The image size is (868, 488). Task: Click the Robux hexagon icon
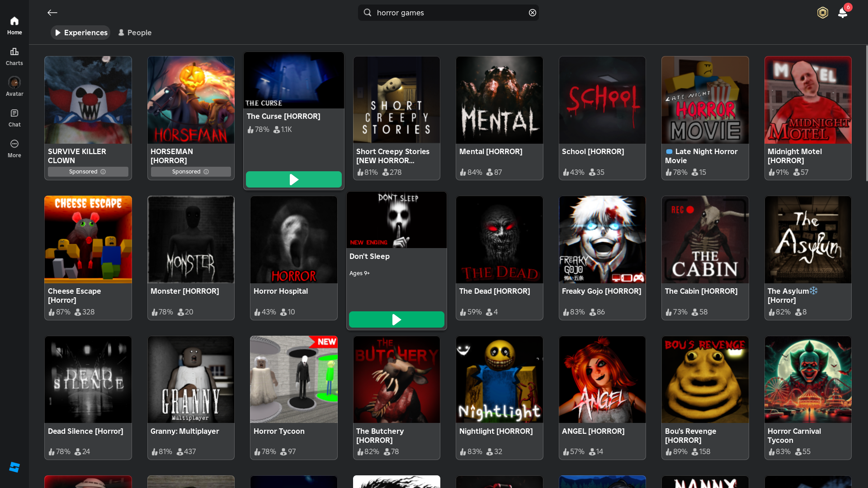822,13
